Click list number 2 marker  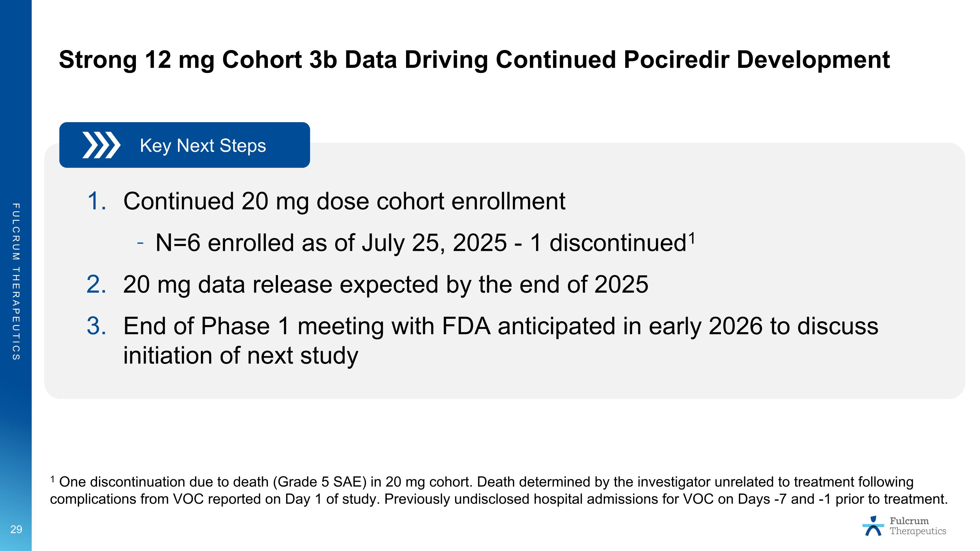[x=96, y=284]
